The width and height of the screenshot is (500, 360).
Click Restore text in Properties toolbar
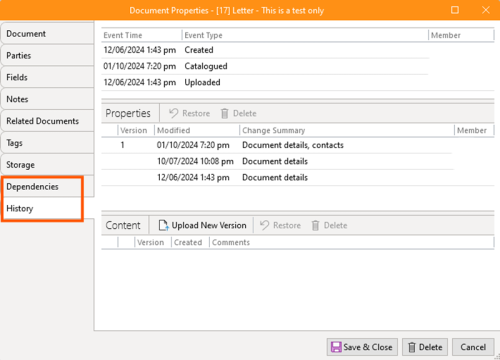pyautogui.click(x=196, y=113)
